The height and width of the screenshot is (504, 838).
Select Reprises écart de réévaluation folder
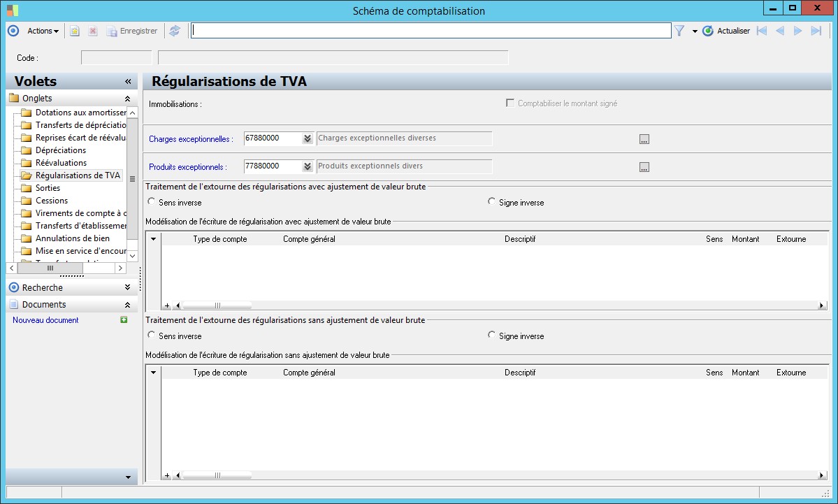click(74, 137)
